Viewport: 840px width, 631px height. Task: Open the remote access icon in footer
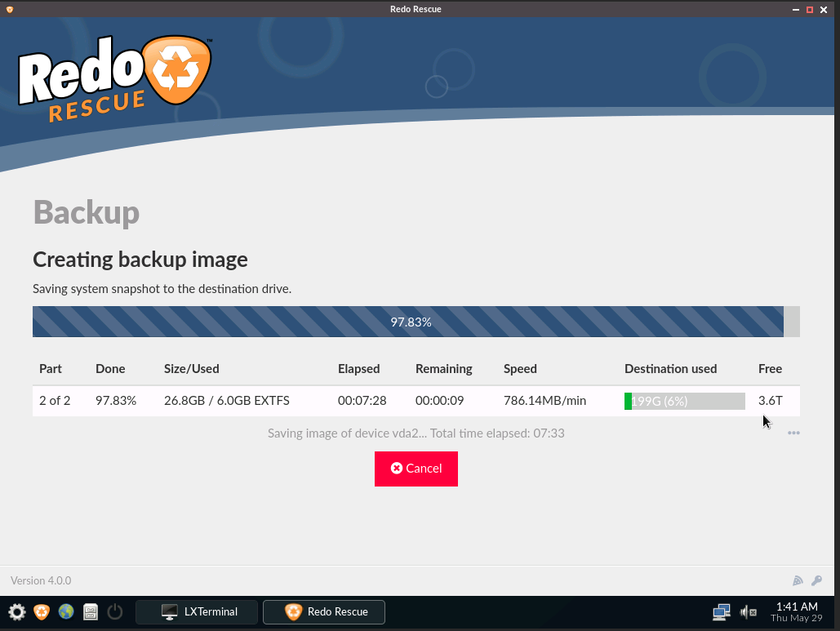coord(798,580)
